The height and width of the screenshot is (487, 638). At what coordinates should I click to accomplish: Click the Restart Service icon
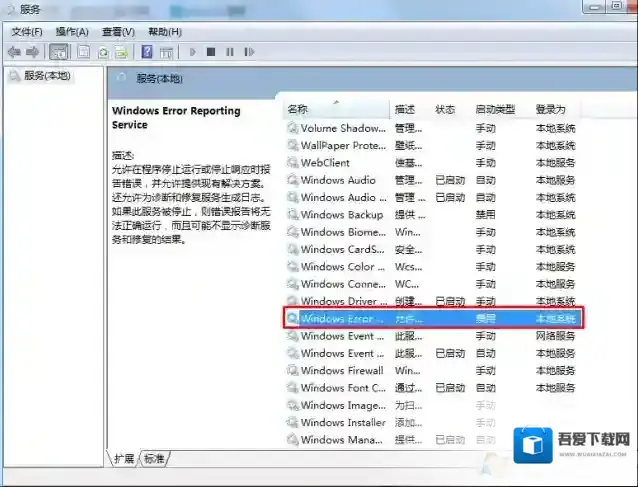(249, 52)
